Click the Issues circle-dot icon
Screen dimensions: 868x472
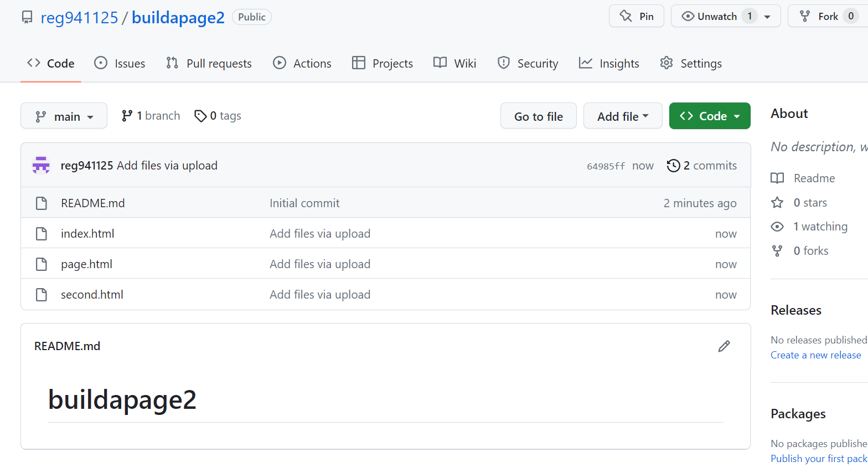pyautogui.click(x=101, y=63)
